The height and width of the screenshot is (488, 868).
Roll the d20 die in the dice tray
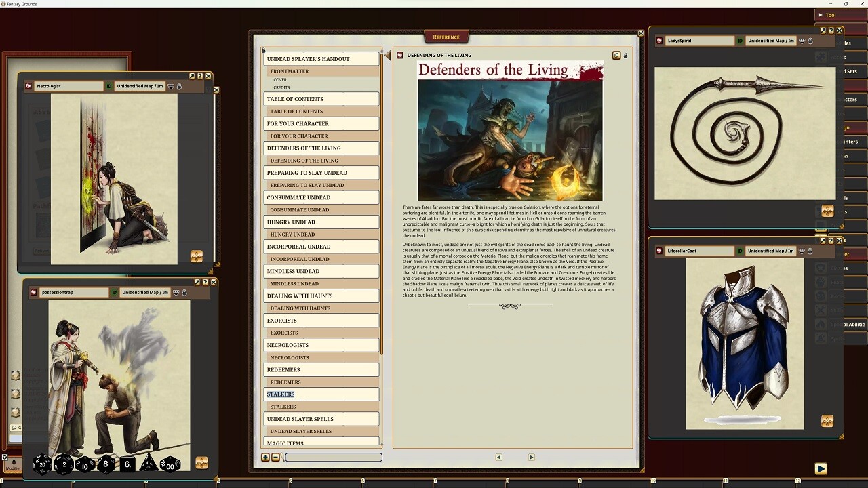tap(41, 465)
